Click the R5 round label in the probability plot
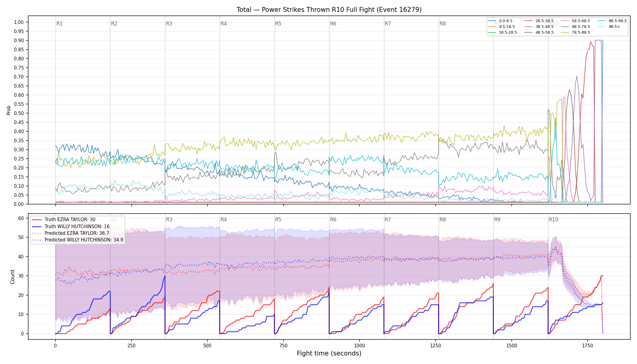Image resolution: width=637 pixels, height=364 pixels. pos(278,24)
